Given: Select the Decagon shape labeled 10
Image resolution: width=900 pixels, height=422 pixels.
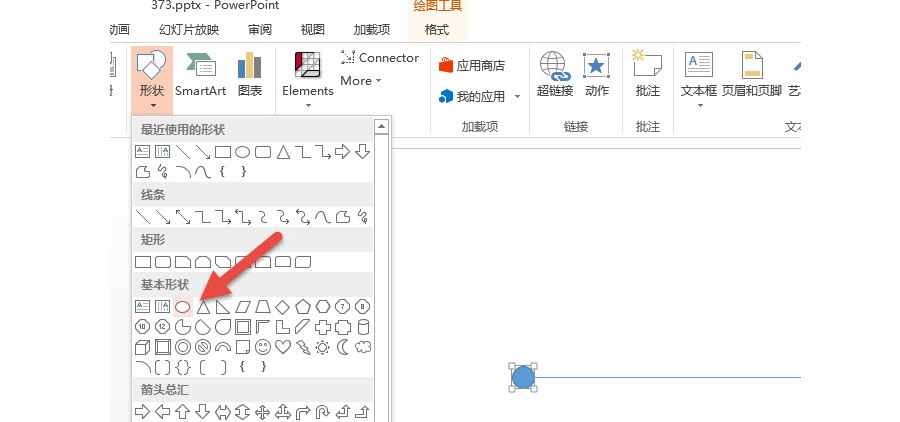Looking at the screenshot, I should click(x=142, y=327).
